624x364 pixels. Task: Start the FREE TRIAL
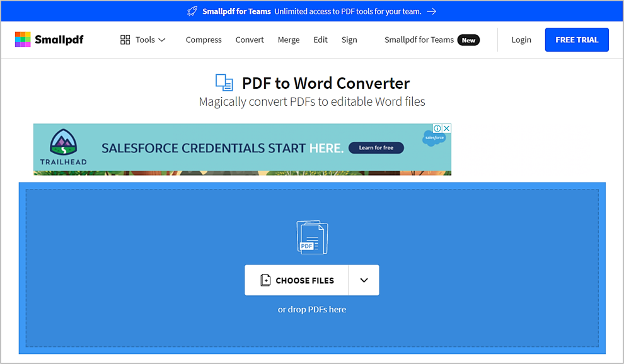point(577,40)
